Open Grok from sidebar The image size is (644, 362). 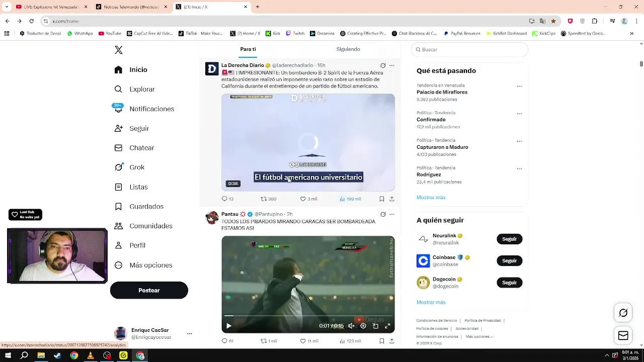(x=129, y=167)
